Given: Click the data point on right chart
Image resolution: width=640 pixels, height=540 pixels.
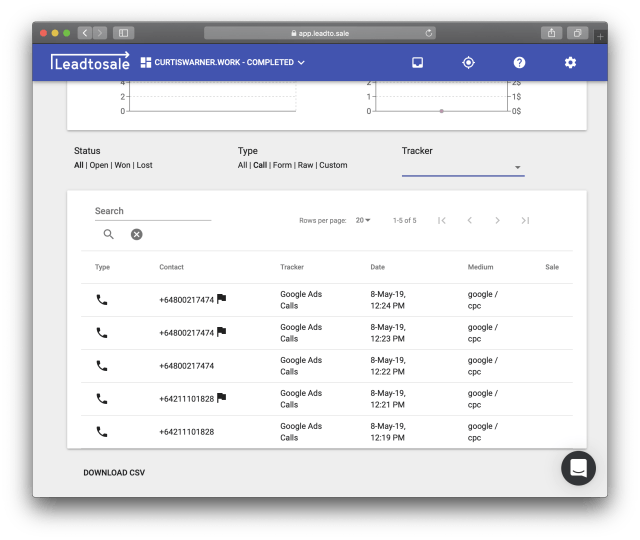Looking at the screenshot, I should [x=441, y=111].
